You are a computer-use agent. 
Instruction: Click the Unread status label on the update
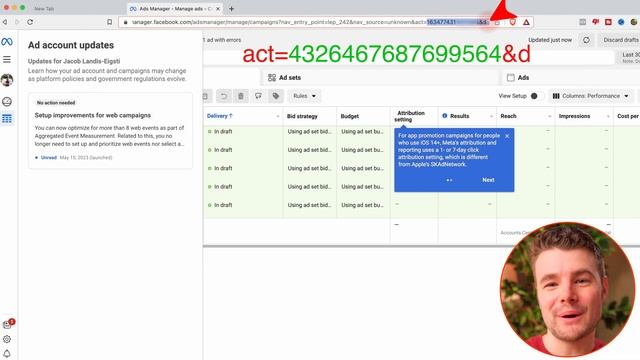tap(49, 158)
